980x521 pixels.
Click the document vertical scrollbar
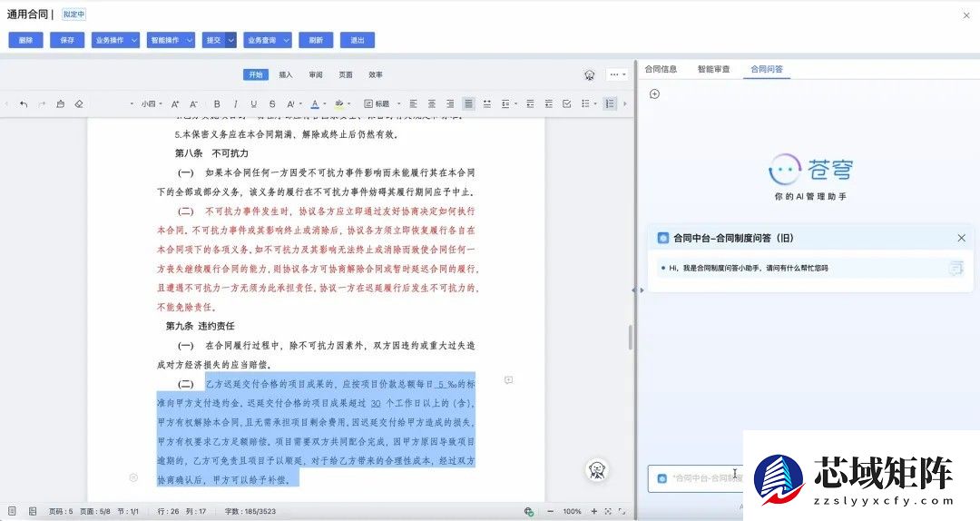click(630, 338)
